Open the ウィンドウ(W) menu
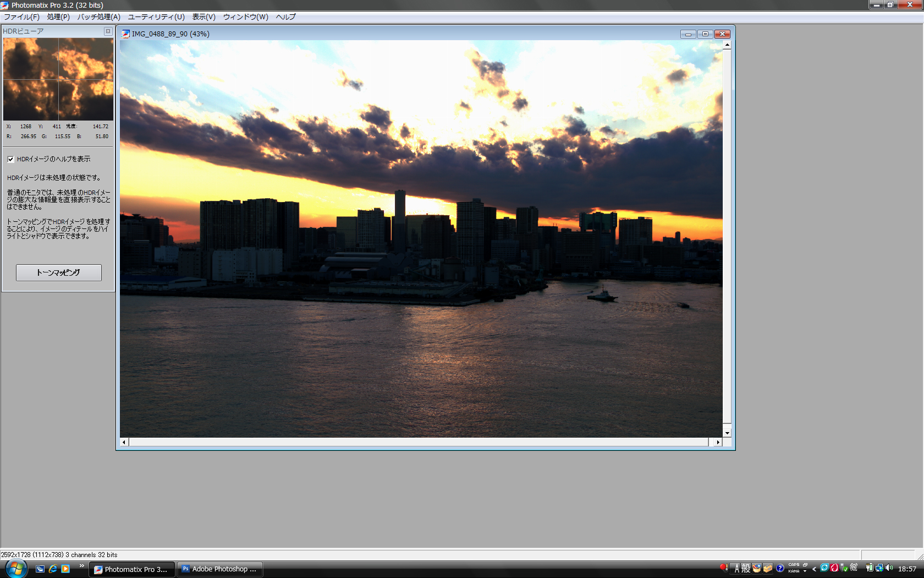 246,17
